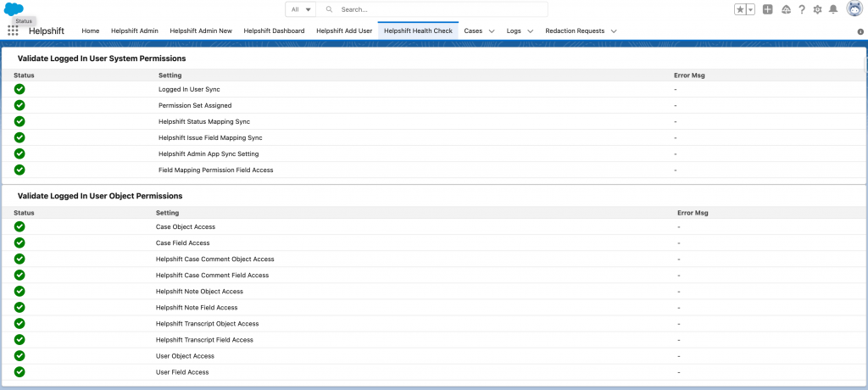Expand the Redaction Requests dropdown chevron

point(614,31)
